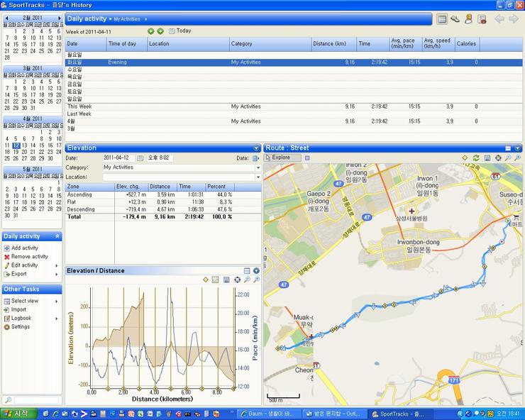Switch to daily activity calendar view icon
The height and width of the screenshot is (420, 525).
click(x=441, y=19)
